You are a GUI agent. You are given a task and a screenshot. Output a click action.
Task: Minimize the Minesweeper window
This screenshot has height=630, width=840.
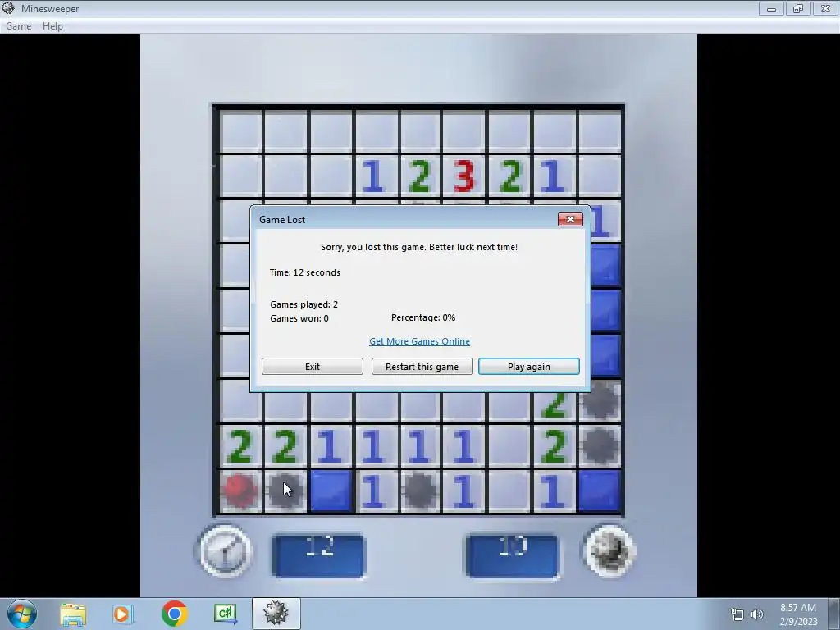(x=771, y=8)
